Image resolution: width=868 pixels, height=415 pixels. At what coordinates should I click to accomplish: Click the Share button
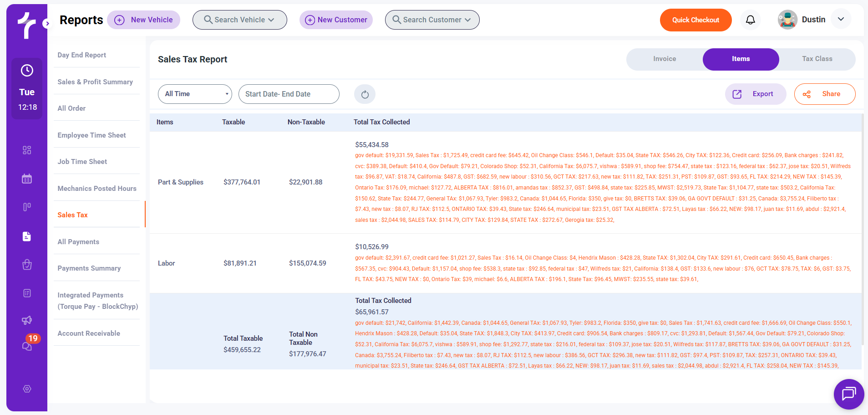[824, 94]
